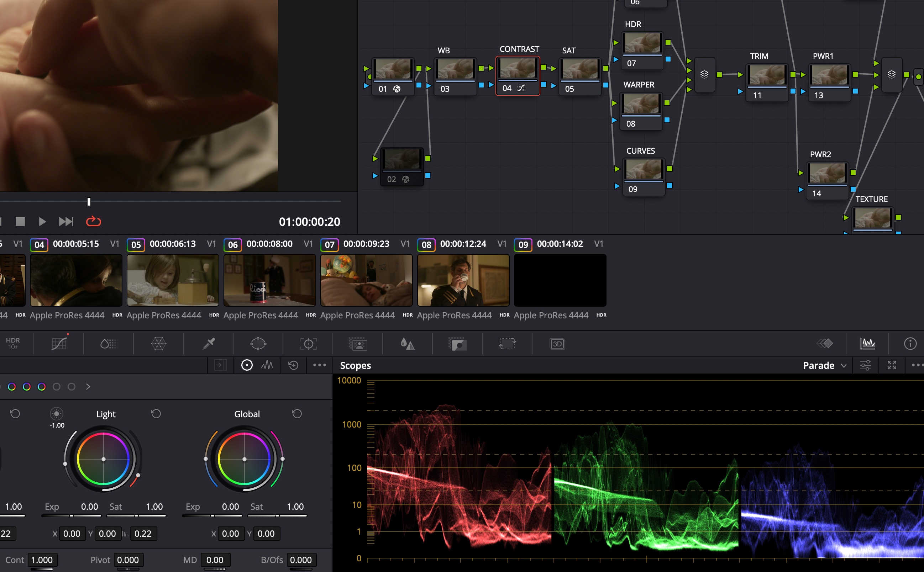Image resolution: width=924 pixels, height=572 pixels.
Task: Open the Color Warper palette
Action: tap(159, 344)
